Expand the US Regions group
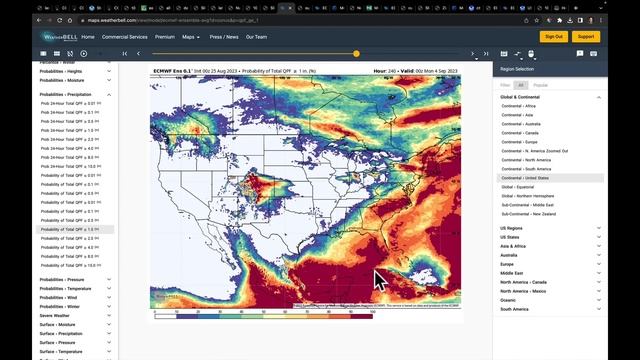Viewport: 640px width, 360px height. click(550, 228)
